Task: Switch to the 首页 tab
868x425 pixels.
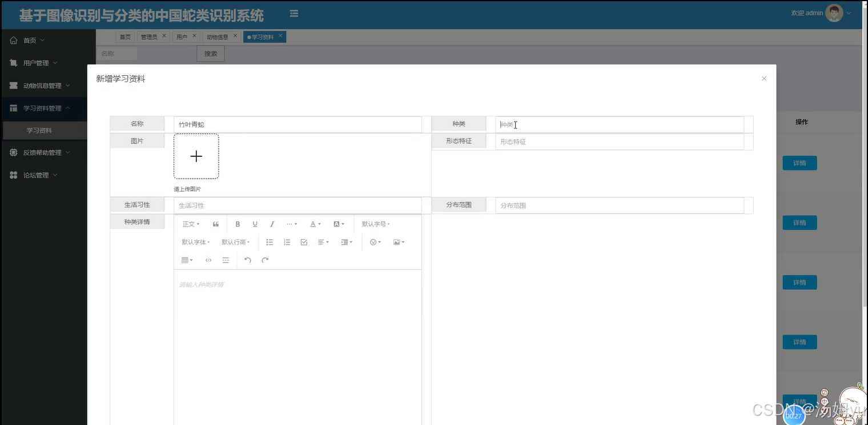Action: tap(125, 37)
